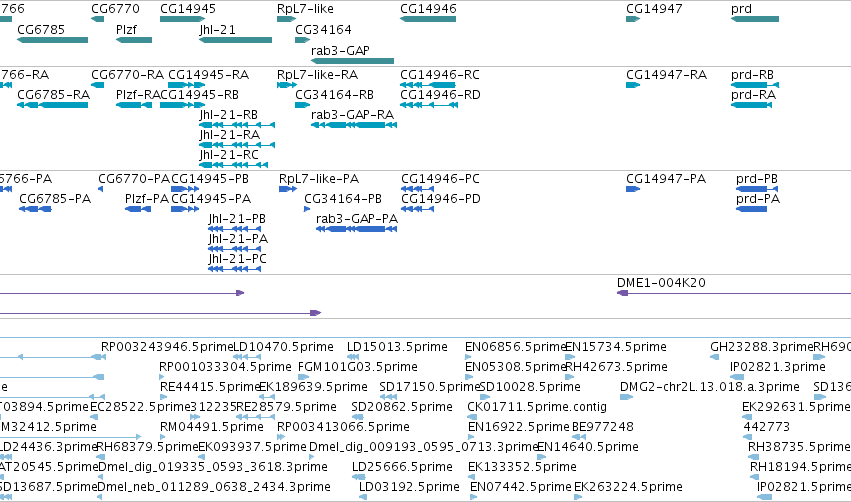Viewport: 851px width, 502px height.
Task: Select the RpL7-like gene label
Action: click(305, 9)
